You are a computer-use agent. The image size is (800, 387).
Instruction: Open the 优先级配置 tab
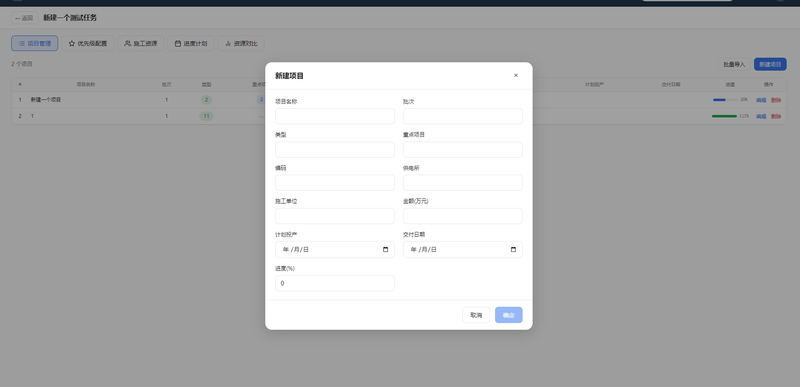(x=88, y=43)
